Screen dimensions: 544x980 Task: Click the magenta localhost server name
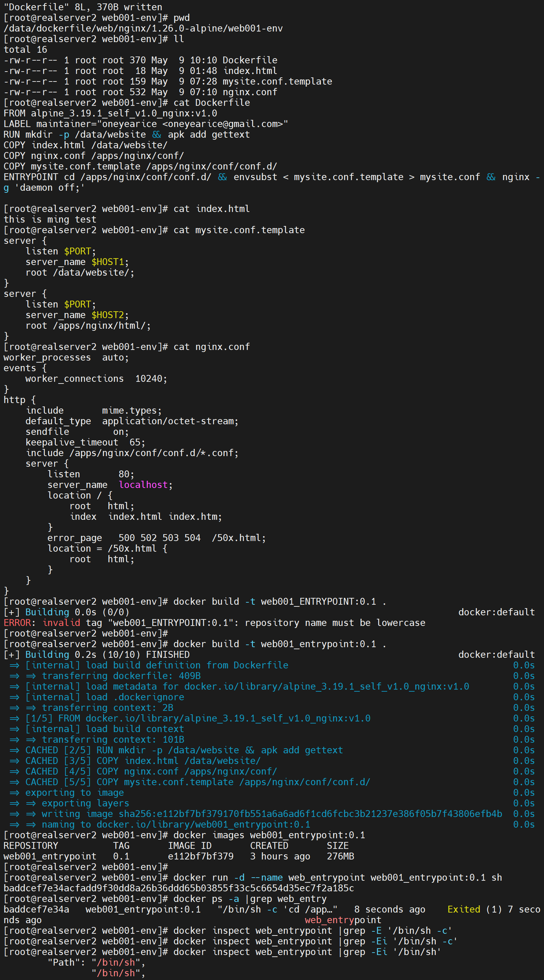tap(143, 485)
